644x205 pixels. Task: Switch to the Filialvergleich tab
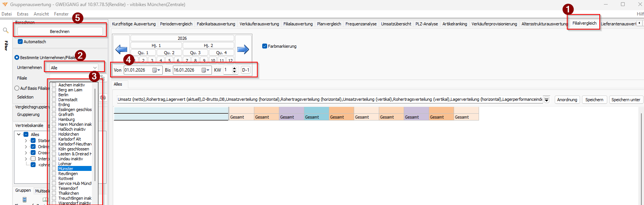(x=584, y=23)
